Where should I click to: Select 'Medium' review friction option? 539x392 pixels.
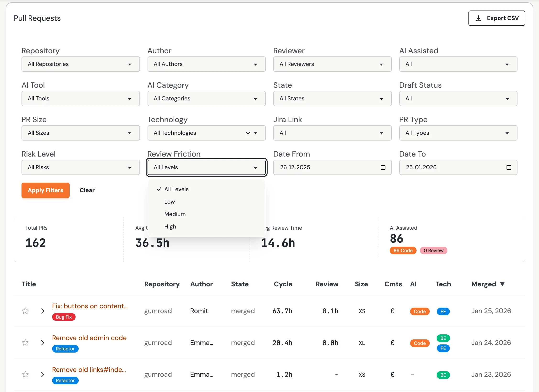[206, 214]
